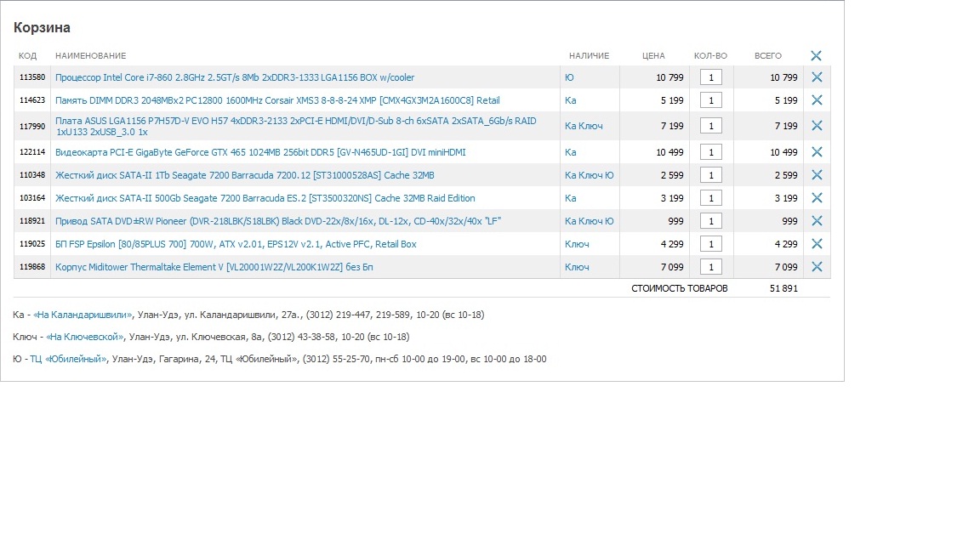Click product code 113580
Image resolution: width=980 pixels, height=551 pixels.
click(x=32, y=77)
